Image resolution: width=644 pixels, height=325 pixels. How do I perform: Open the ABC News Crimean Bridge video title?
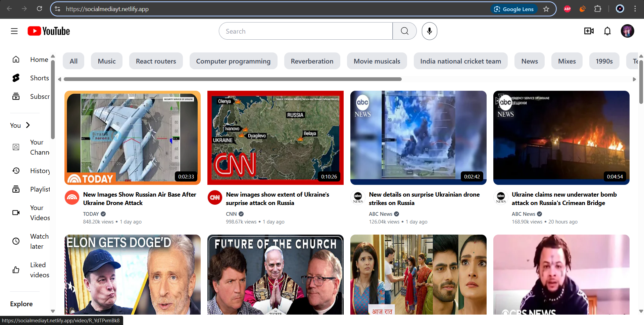point(564,199)
